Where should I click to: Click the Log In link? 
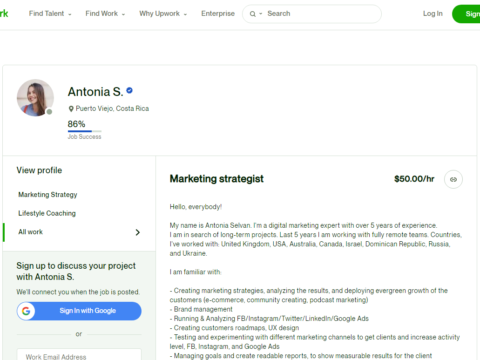pyautogui.click(x=433, y=14)
